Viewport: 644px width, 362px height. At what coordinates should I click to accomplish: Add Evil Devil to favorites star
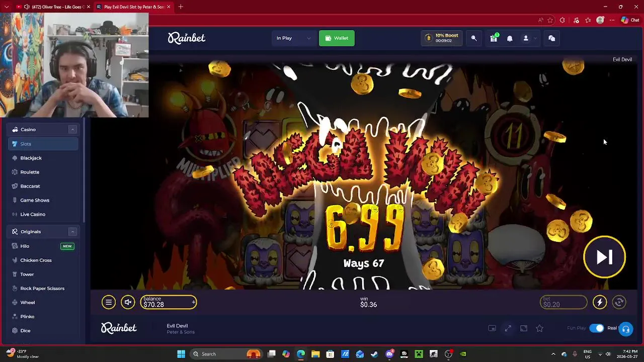click(x=539, y=328)
